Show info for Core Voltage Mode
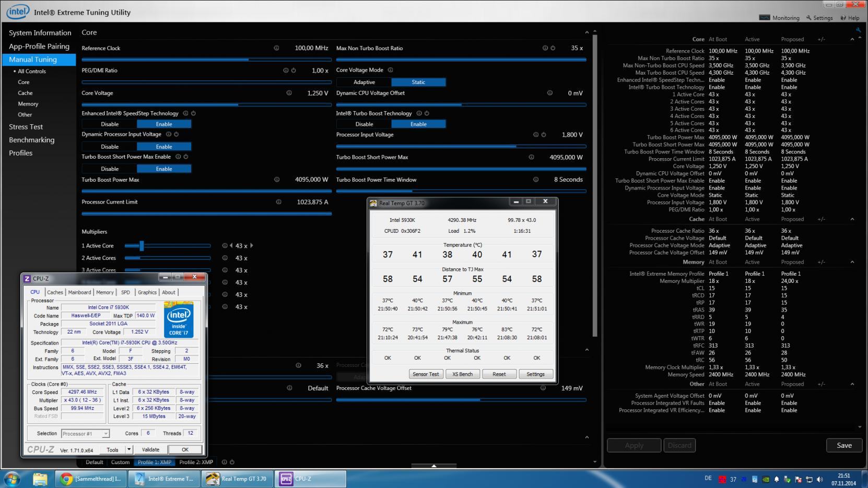Screen dimensions: 868x488 (390, 70)
